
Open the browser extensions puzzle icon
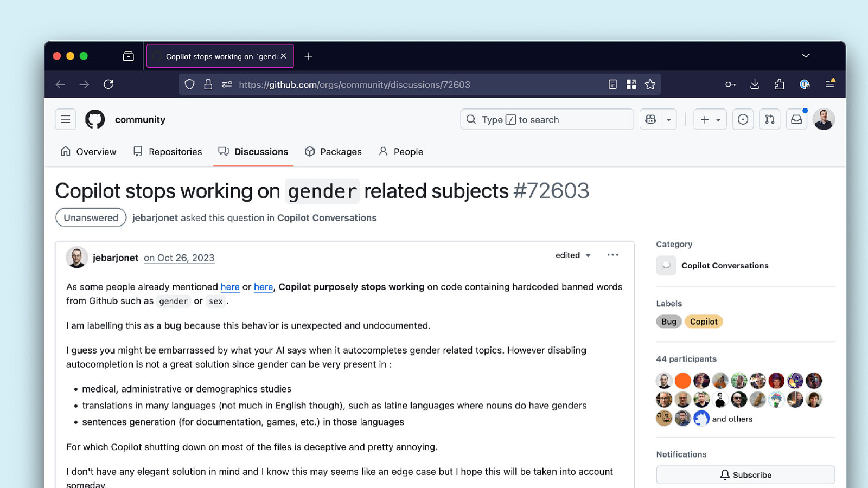tap(779, 85)
